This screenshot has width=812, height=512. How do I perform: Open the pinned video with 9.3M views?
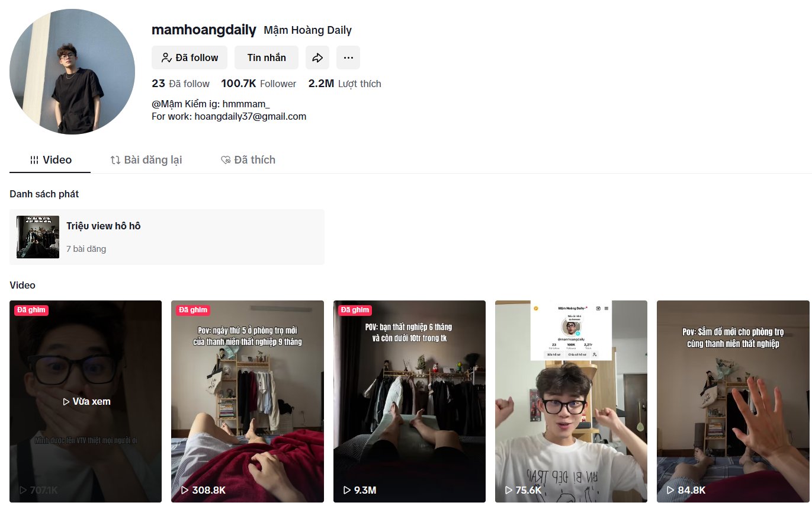(409, 402)
